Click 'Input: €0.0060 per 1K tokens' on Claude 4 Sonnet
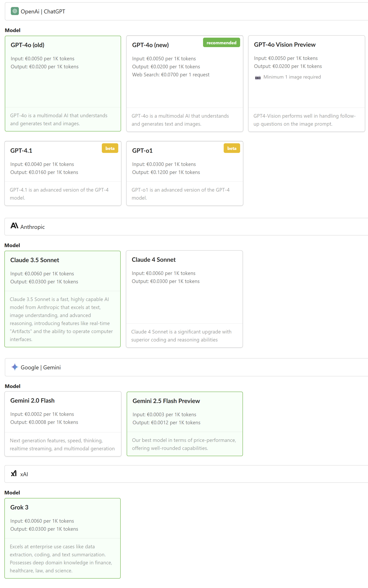Image resolution: width=368 pixels, height=588 pixels. tap(164, 273)
